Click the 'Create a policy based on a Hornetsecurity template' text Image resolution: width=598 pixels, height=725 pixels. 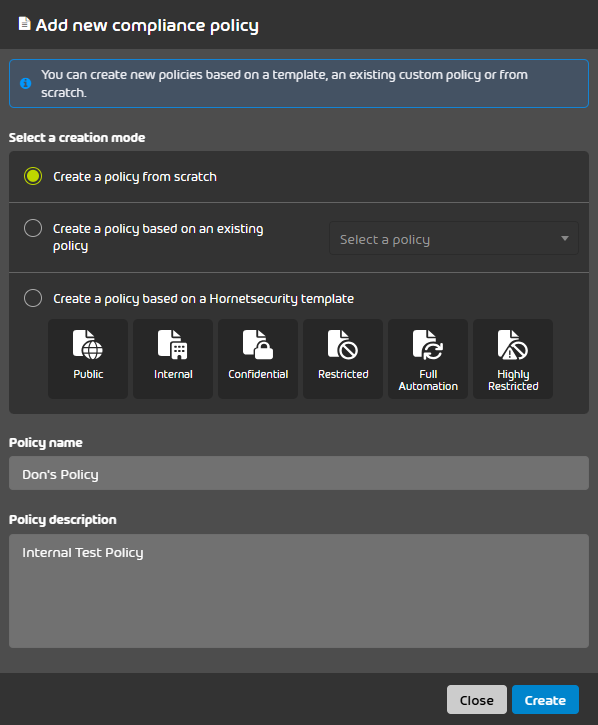coord(203,299)
